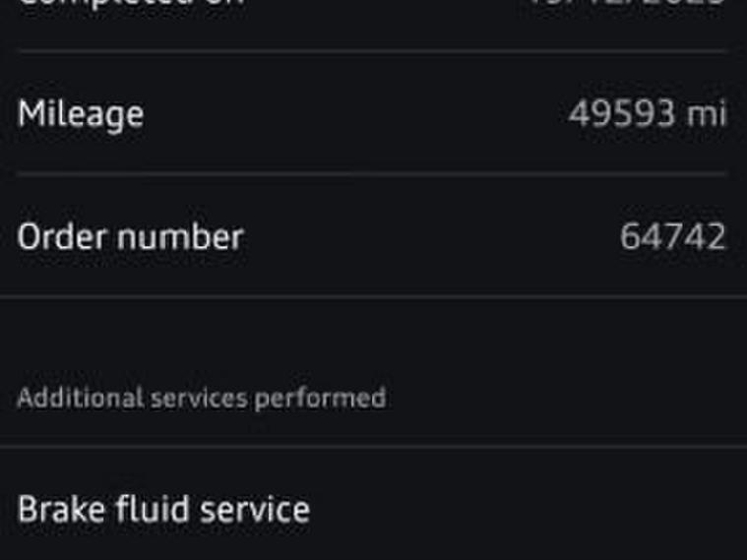Screen dimensions: 747x560
Task: Click the divider line above Mileage row
Action: (373, 51)
